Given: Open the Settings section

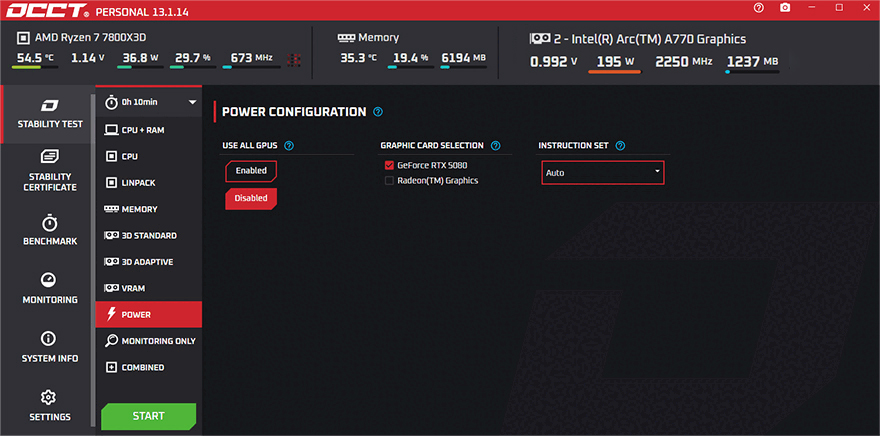Looking at the screenshot, I should pos(50,406).
